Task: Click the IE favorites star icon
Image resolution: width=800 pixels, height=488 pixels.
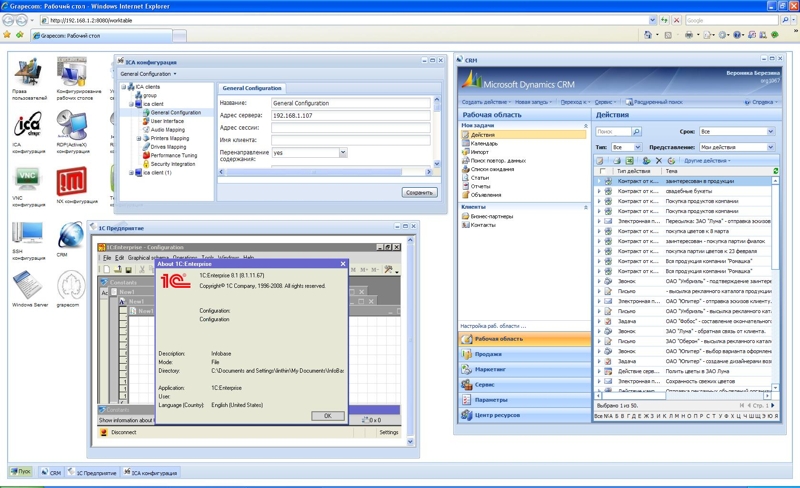Action: pos(7,35)
